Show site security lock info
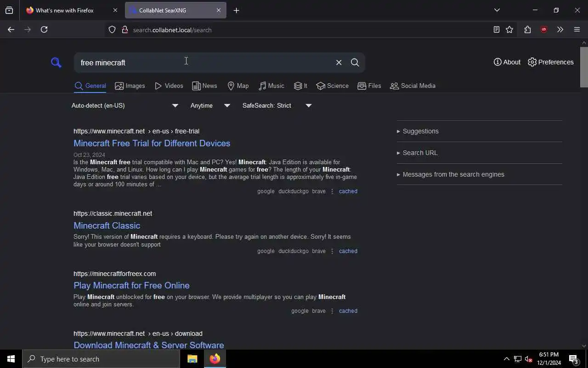Viewport: 588px width, 368px height. pyautogui.click(x=124, y=30)
